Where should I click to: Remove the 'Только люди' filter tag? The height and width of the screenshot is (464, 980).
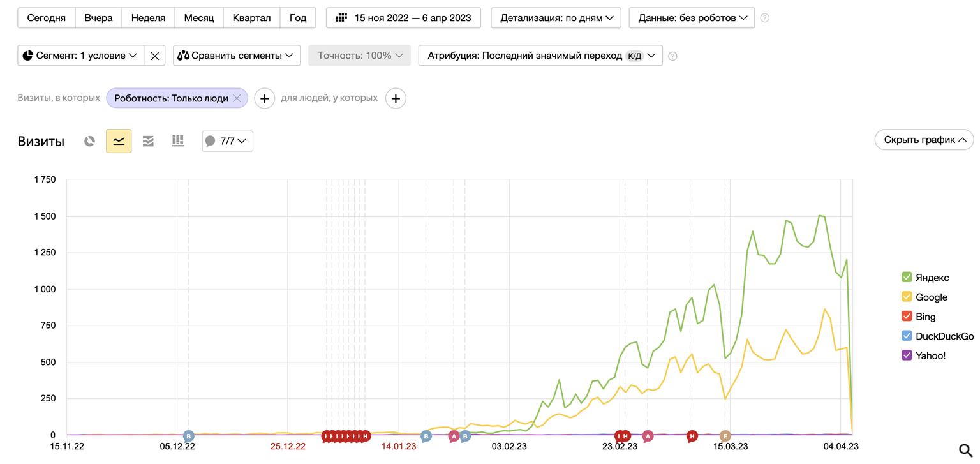point(237,98)
